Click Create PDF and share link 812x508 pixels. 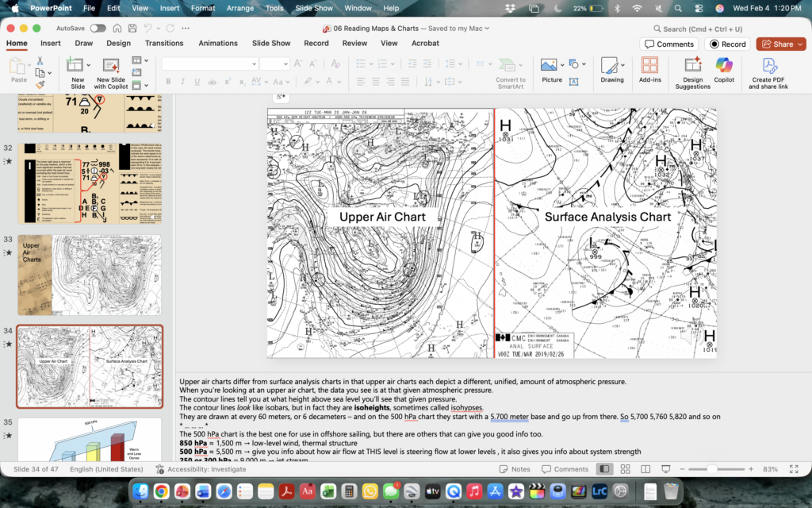(x=769, y=67)
